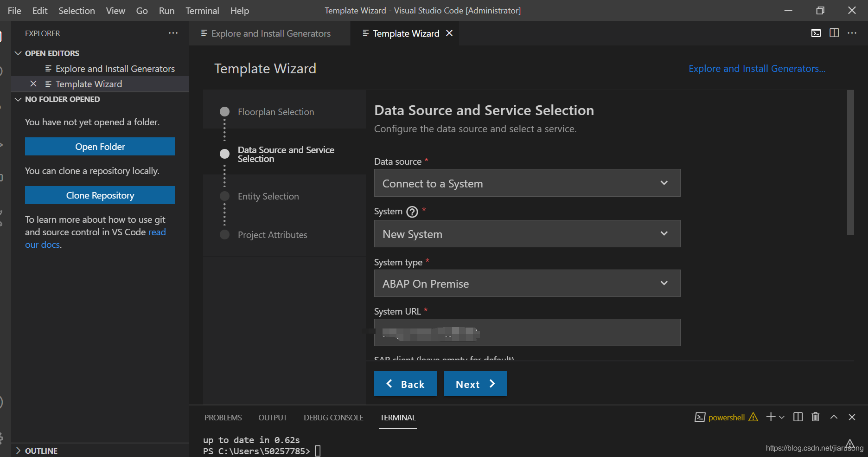Click file icon of Template Wizard open editor
Screen dimensions: 868x457
tap(48, 84)
